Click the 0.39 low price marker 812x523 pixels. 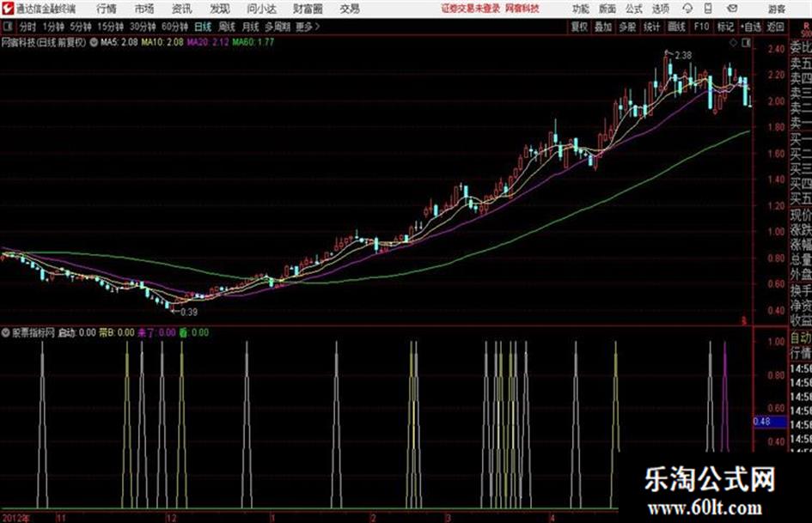click(189, 313)
